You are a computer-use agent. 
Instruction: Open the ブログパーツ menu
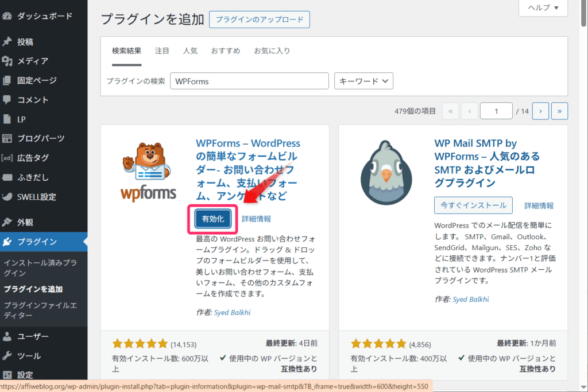tap(44, 138)
